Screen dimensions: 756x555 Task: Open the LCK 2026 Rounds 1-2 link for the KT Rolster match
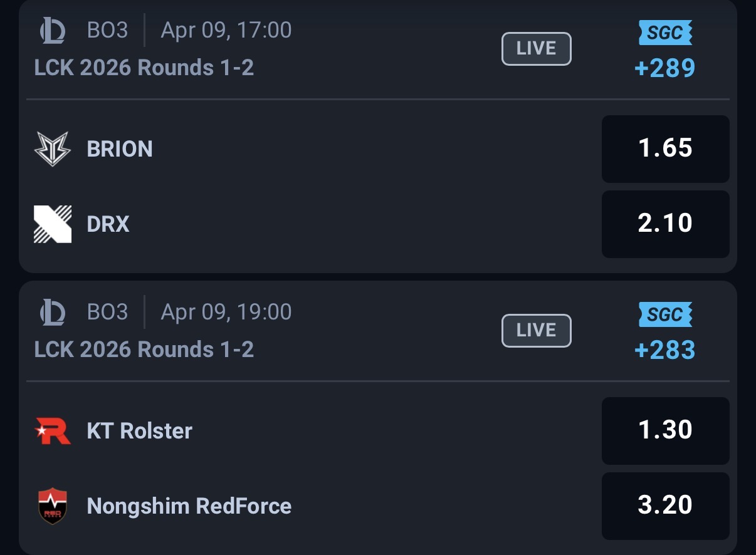coord(144,350)
